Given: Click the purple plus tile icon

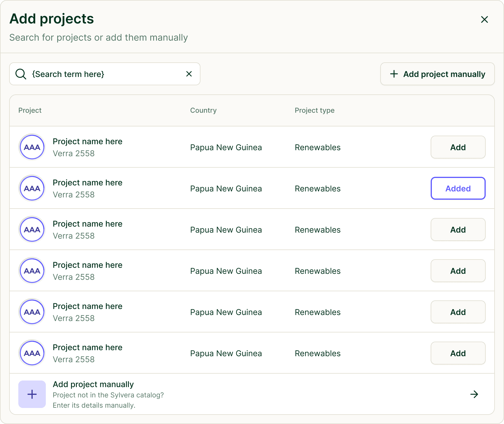Looking at the screenshot, I should tap(32, 394).
